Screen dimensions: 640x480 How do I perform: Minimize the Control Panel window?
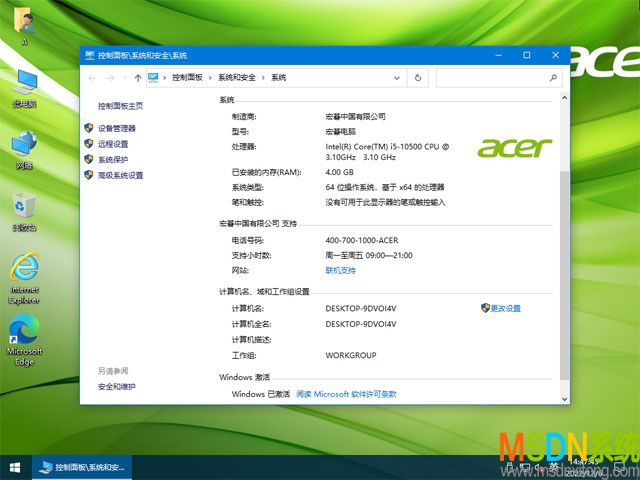point(498,55)
